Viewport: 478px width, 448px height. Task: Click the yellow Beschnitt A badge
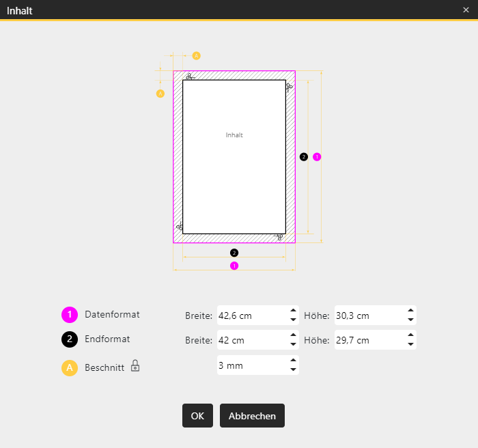click(x=69, y=368)
